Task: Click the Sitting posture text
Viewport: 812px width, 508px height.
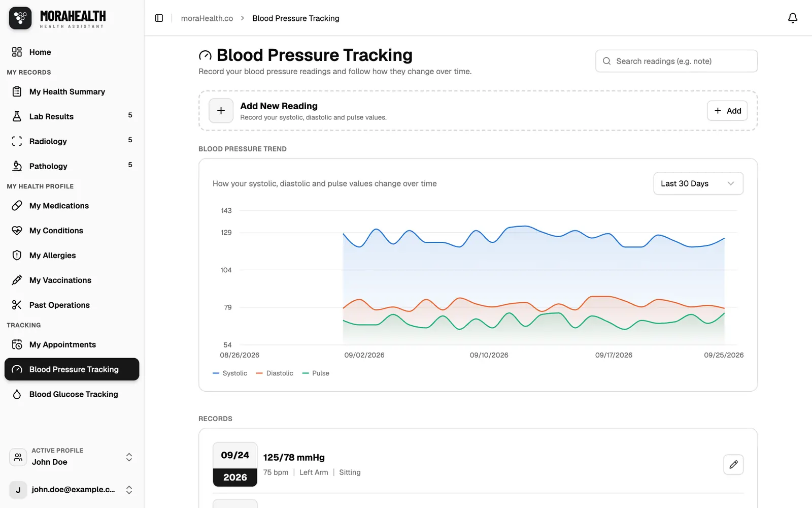Action: (350, 472)
